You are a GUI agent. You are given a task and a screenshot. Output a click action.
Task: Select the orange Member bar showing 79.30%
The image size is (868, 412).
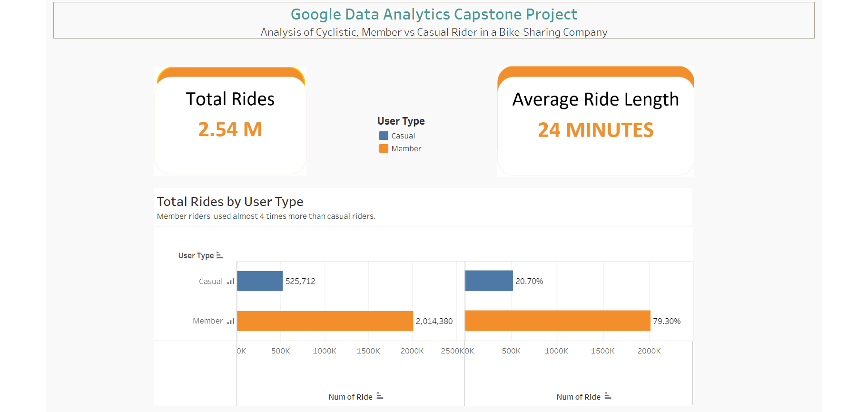(558, 321)
